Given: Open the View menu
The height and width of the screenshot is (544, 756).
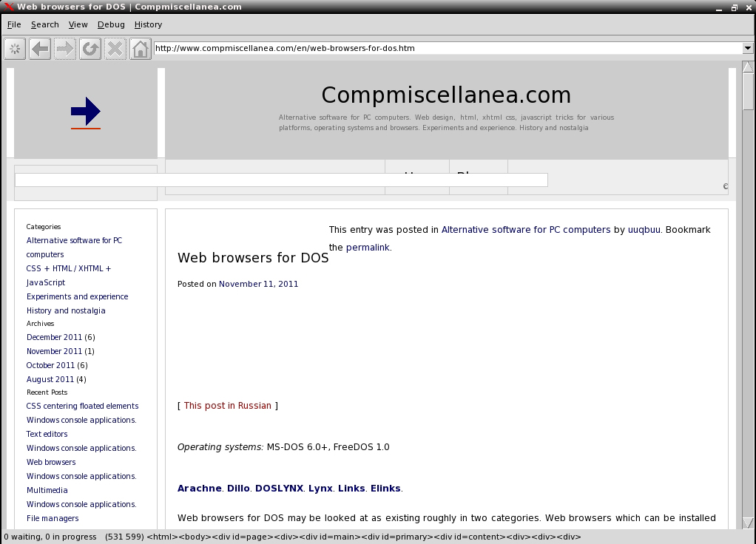Looking at the screenshot, I should pyautogui.click(x=78, y=24).
